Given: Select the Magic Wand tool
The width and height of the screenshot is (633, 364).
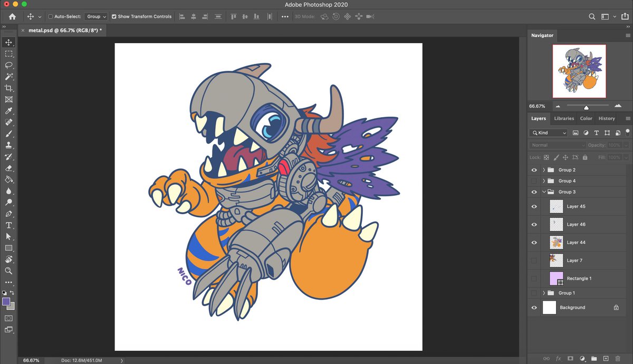Looking at the screenshot, I should 8,77.
